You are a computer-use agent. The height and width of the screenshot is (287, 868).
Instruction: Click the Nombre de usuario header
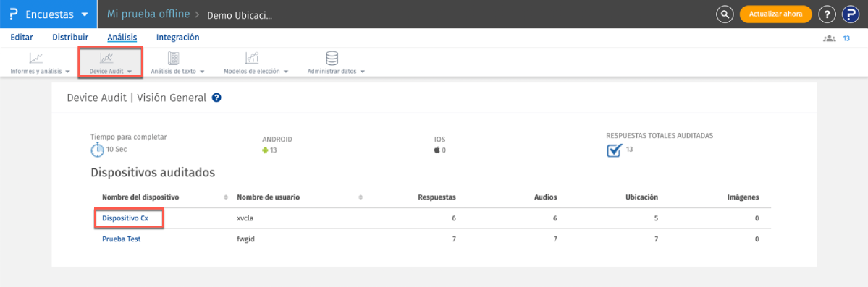269,197
